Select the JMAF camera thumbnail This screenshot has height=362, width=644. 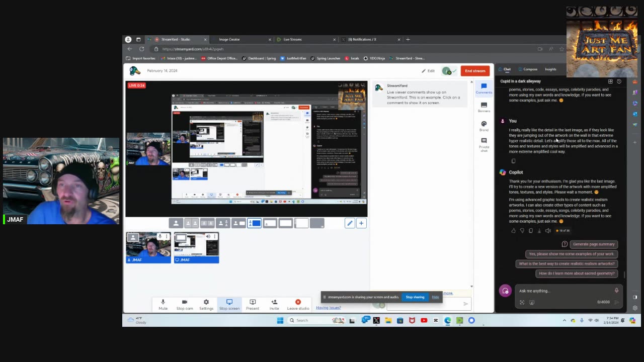click(148, 247)
